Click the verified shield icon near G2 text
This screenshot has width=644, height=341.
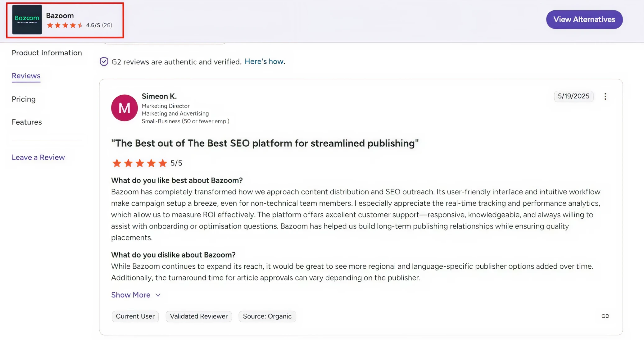[x=103, y=61]
